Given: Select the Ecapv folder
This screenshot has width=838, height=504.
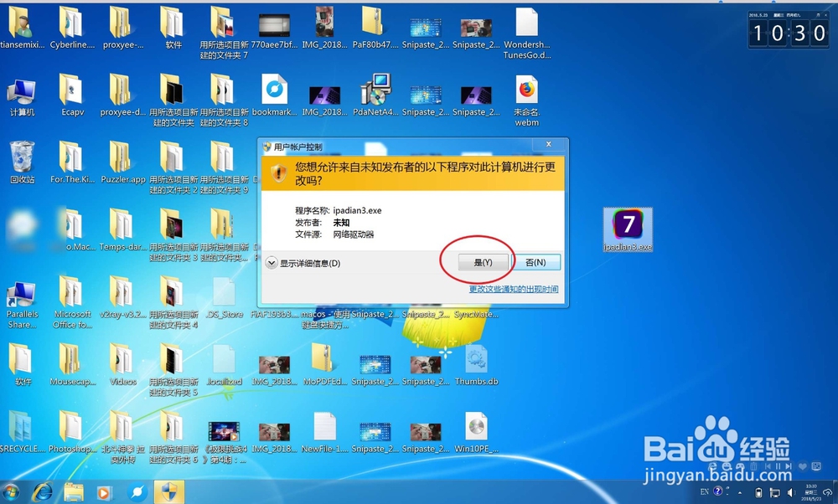Looking at the screenshot, I should point(72,96).
